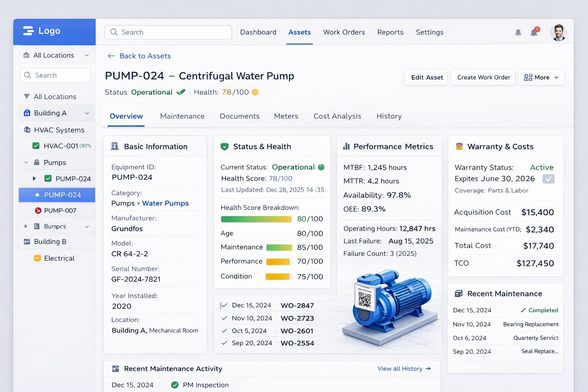Open the More dropdown menu
The height and width of the screenshot is (392, 588).
click(x=541, y=77)
